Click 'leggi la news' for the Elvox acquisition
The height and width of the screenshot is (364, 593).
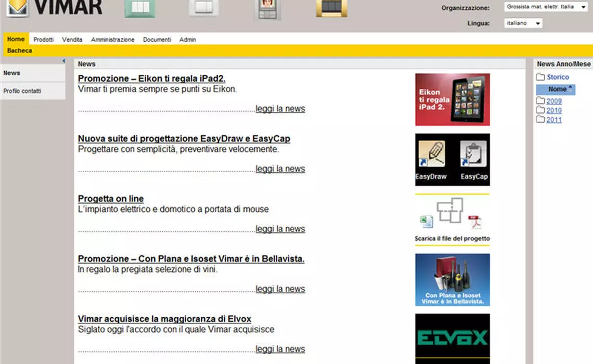point(280,349)
